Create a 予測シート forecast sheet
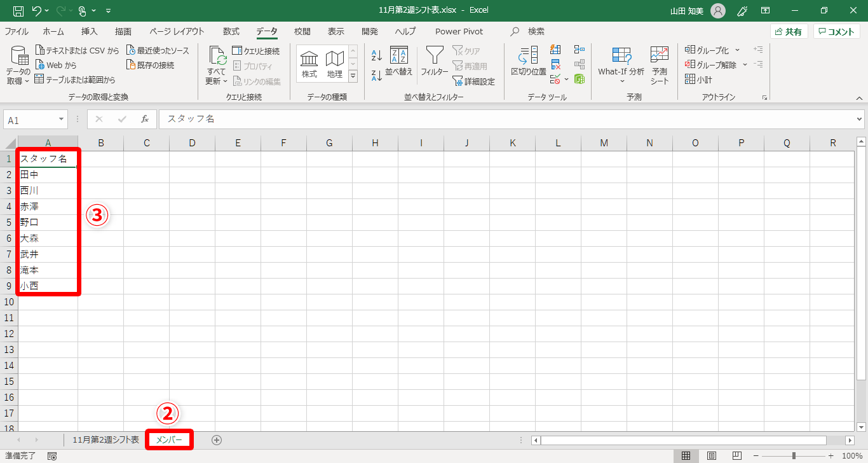Viewport: 868px width, 463px height. [x=660, y=66]
